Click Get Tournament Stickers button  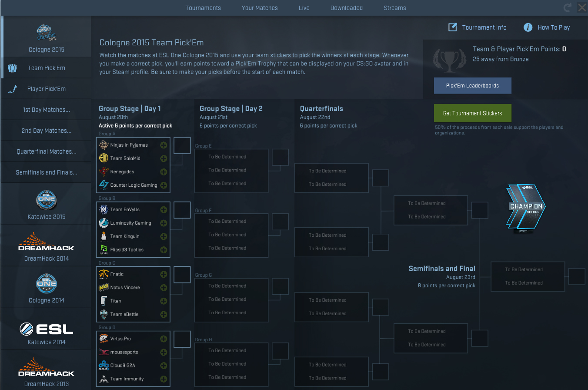coord(472,113)
